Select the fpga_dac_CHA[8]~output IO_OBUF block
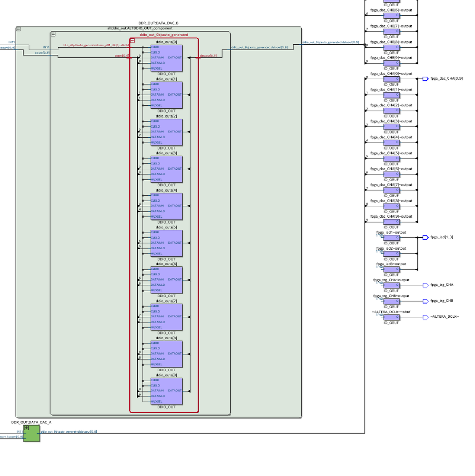This screenshot has height=476, width=475. click(392, 206)
